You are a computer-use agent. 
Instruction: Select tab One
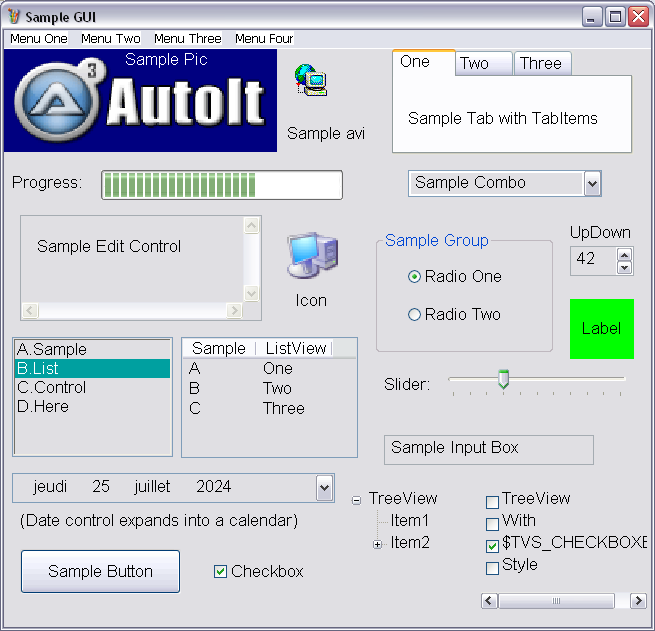coord(424,62)
